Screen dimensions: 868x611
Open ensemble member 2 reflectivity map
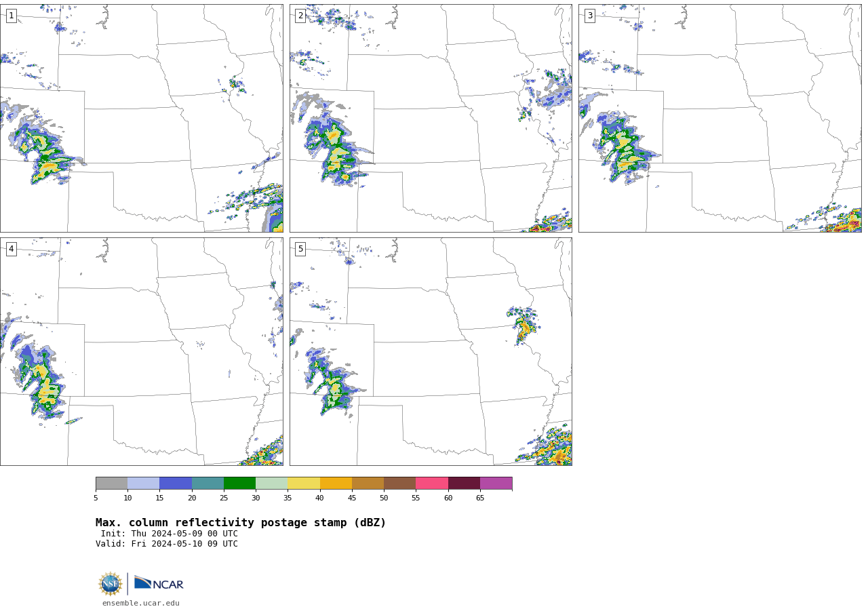pyautogui.click(x=431, y=118)
